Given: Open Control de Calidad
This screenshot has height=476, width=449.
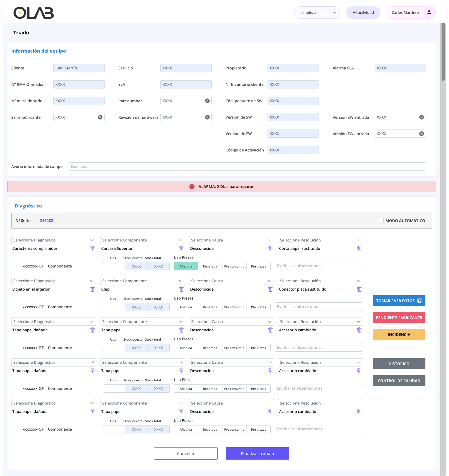Looking at the screenshot, I should click(399, 381).
